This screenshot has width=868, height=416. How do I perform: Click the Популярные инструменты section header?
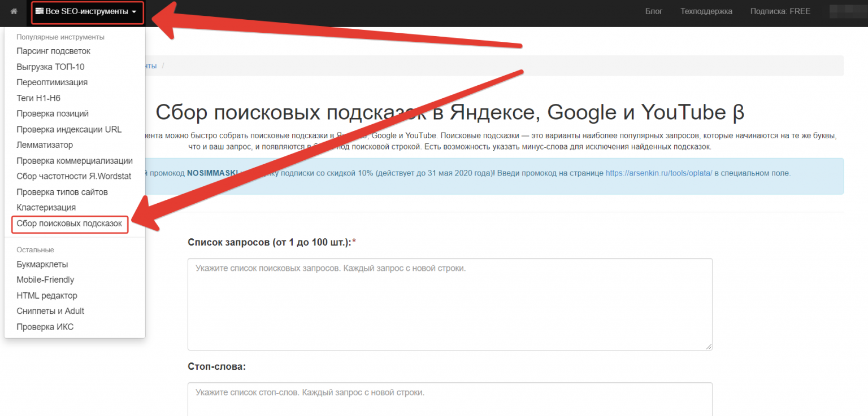(60, 37)
